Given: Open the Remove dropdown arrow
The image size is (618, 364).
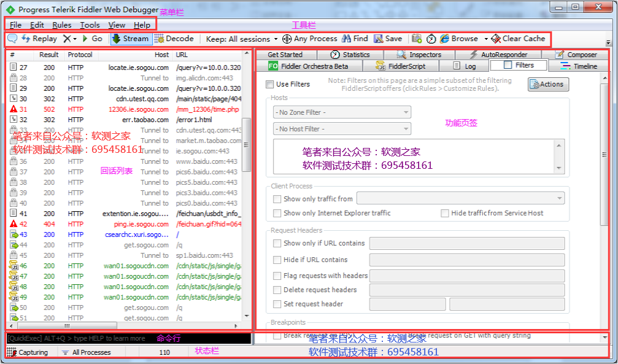Looking at the screenshot, I should coord(75,39).
